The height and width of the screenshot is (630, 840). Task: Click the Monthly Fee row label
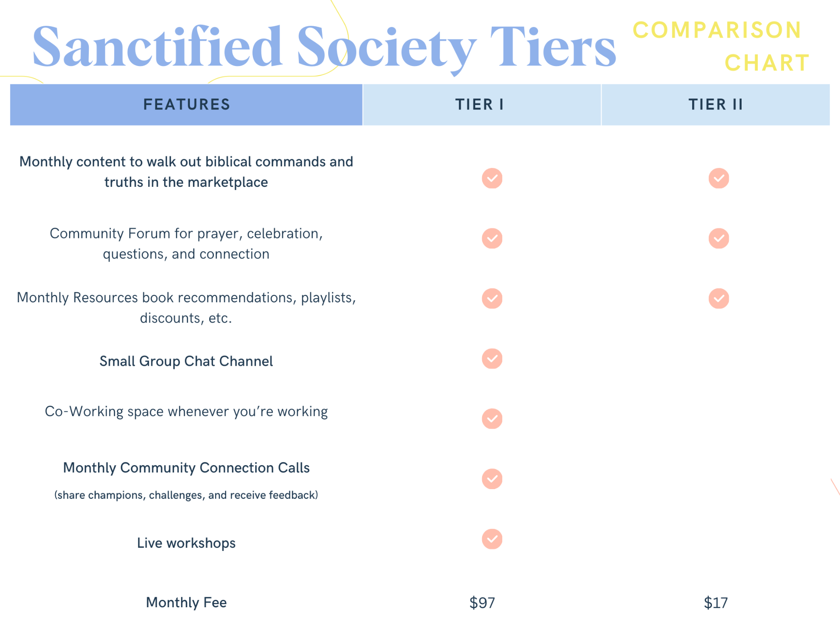[186, 602]
